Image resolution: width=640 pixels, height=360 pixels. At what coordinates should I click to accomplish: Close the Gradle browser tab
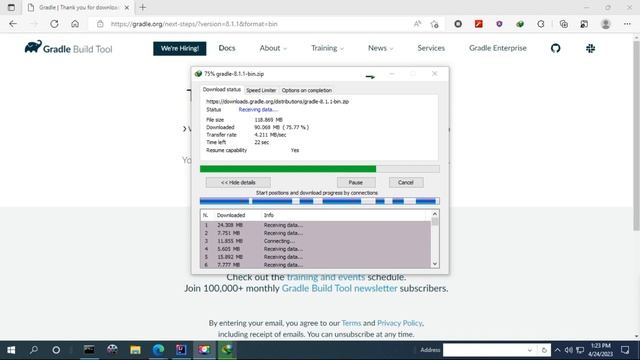tap(127, 7)
